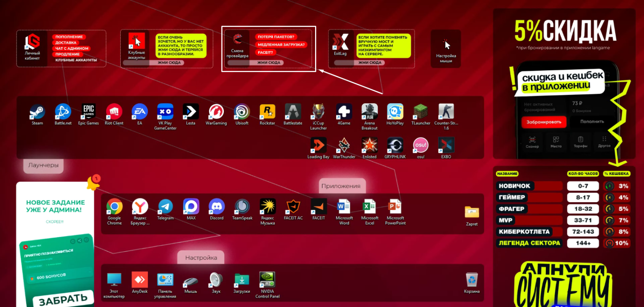Click ЖМИ СЮДА under ExitLag
Viewport: 644px width, 307px height.
click(370, 63)
